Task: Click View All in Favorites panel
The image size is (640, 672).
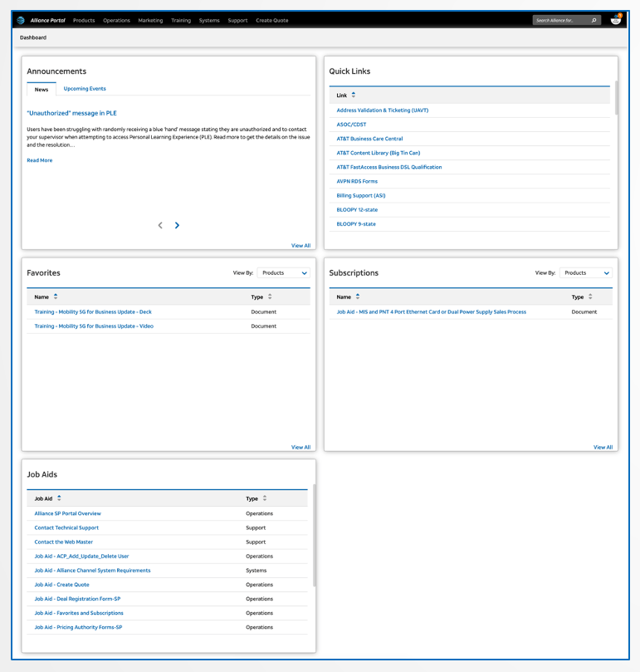Action: pos(300,447)
